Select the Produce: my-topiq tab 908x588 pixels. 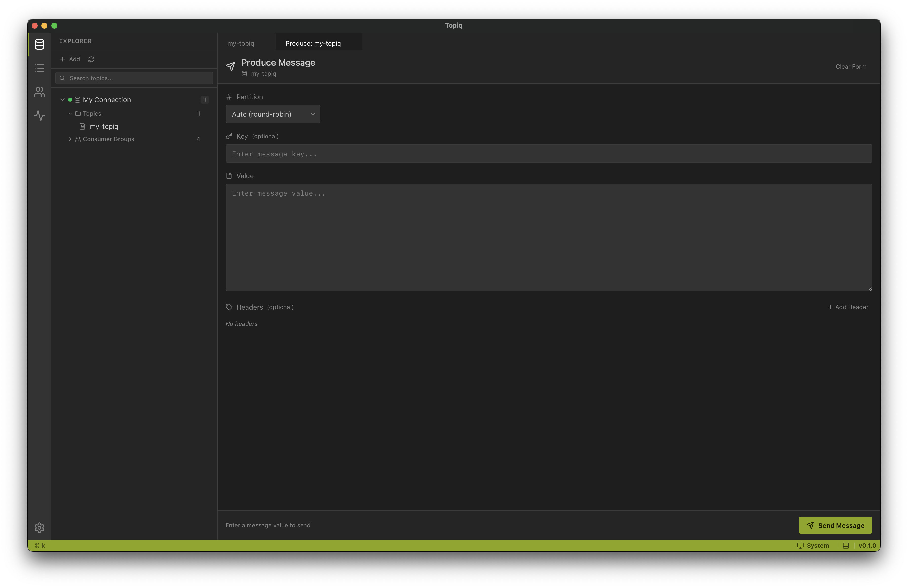313,43
